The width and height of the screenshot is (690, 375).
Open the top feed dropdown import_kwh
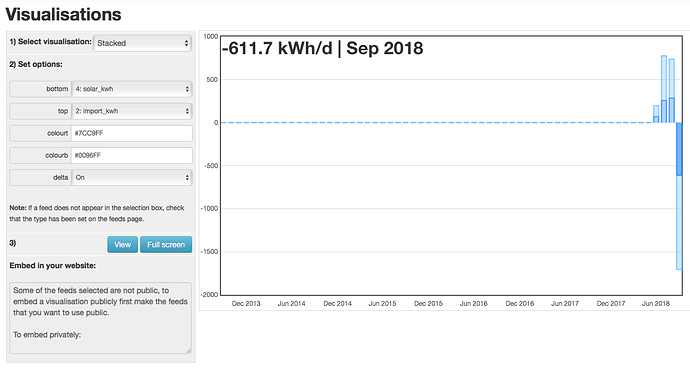point(132,111)
